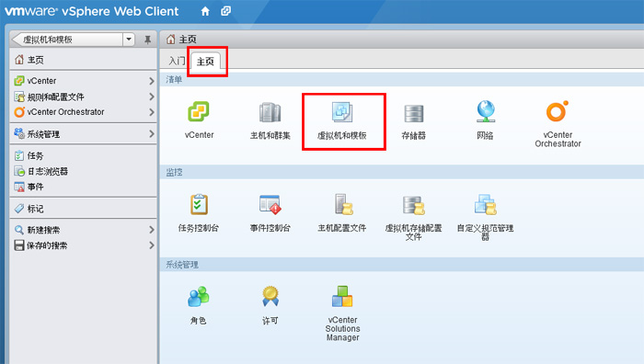Open Tasks (任务) in the navigator
Image resolution: width=644 pixels, height=364 pixels.
(83, 156)
